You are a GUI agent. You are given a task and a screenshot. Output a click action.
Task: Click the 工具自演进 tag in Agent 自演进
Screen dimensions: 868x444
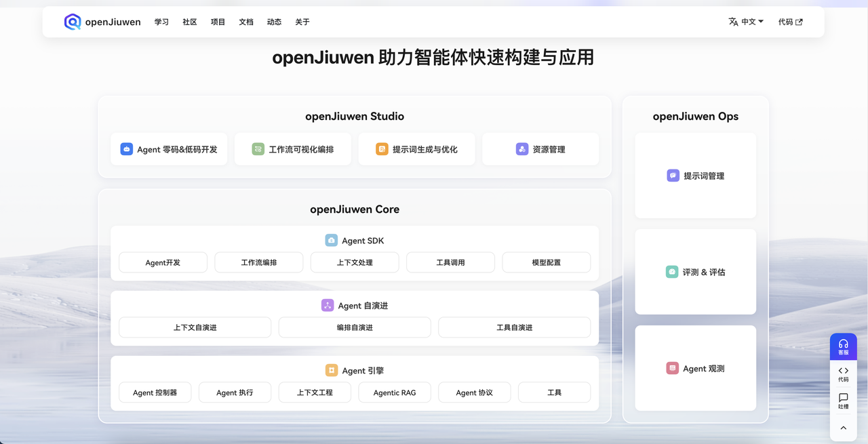pos(514,327)
